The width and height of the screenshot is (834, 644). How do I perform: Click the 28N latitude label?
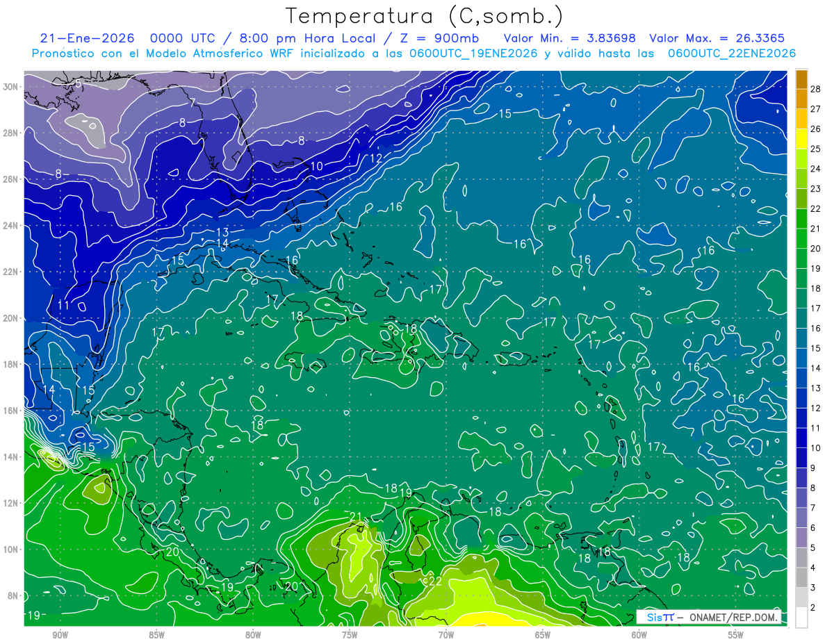tap(11, 133)
